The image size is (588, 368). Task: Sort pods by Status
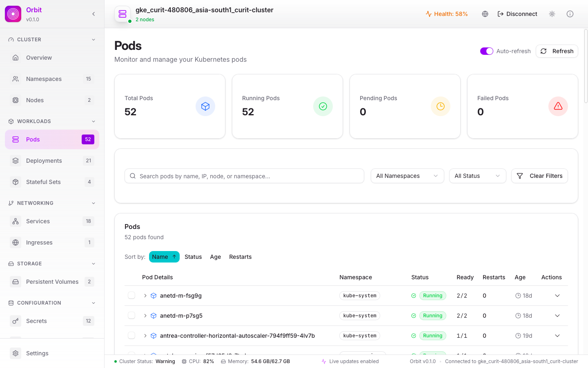(x=193, y=257)
